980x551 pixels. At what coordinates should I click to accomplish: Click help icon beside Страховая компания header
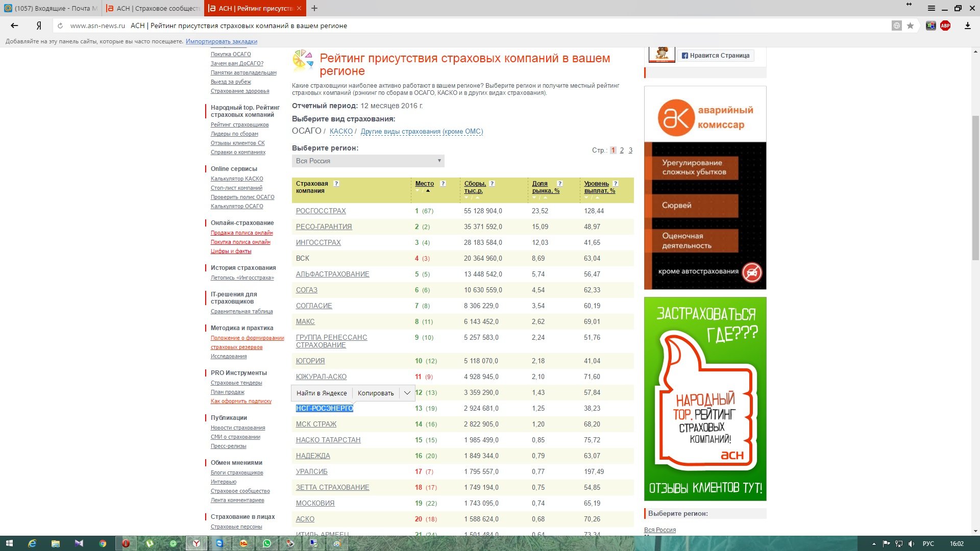click(336, 184)
